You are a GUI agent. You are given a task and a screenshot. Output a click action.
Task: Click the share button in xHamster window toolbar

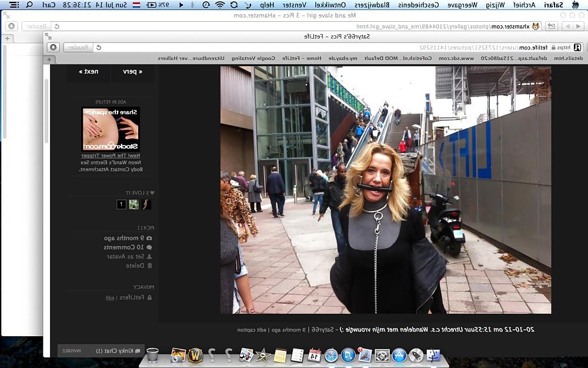552,26
